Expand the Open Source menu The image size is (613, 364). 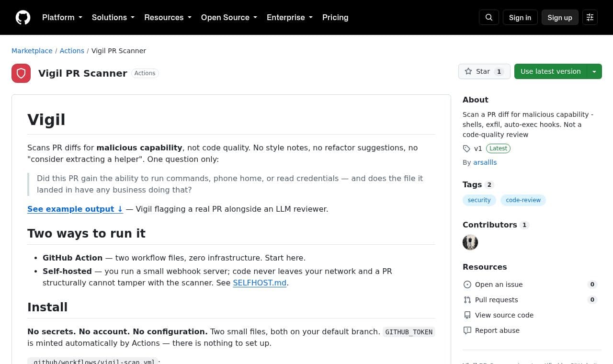click(x=229, y=17)
